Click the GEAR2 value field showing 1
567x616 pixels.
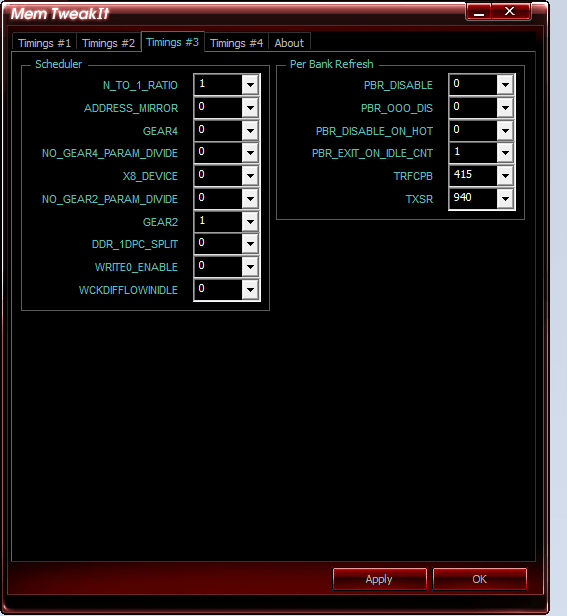(x=218, y=222)
